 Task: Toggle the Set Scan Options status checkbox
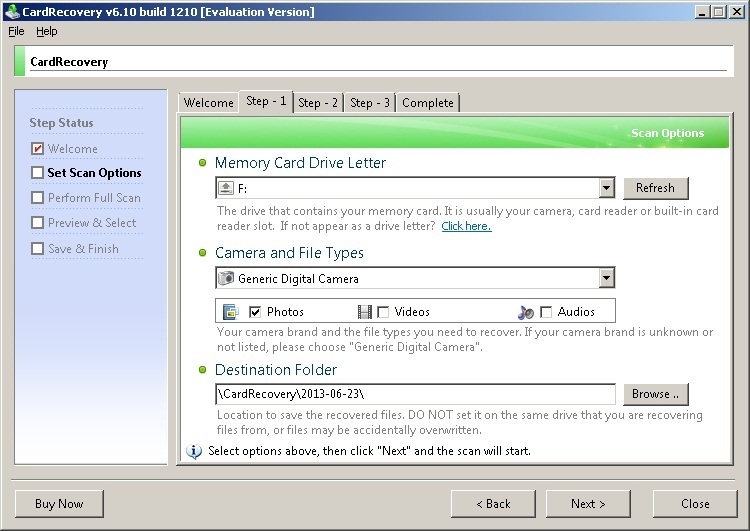[x=37, y=172]
